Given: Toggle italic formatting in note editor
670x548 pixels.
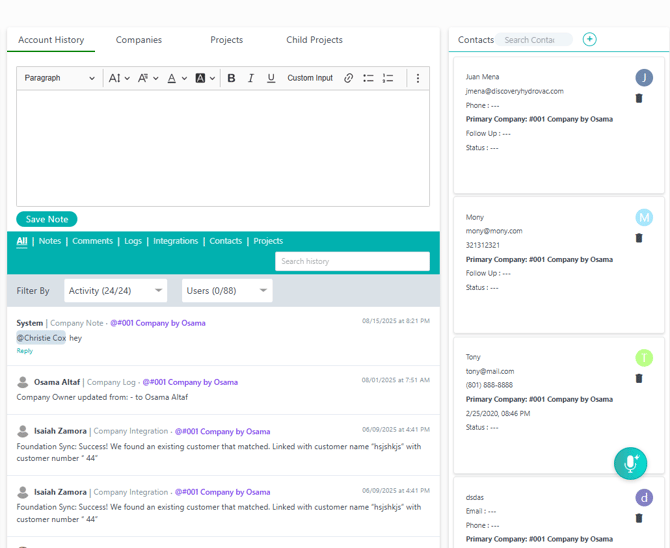Looking at the screenshot, I should (251, 78).
